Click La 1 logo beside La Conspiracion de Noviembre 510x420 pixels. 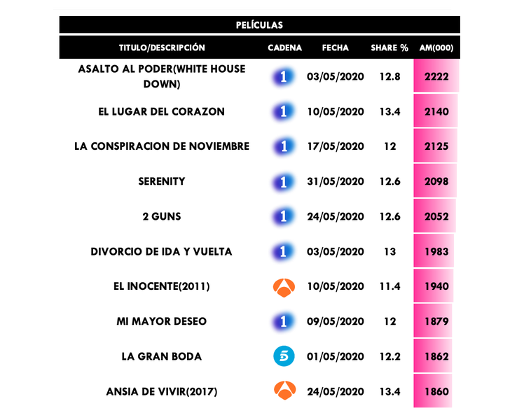(x=284, y=146)
